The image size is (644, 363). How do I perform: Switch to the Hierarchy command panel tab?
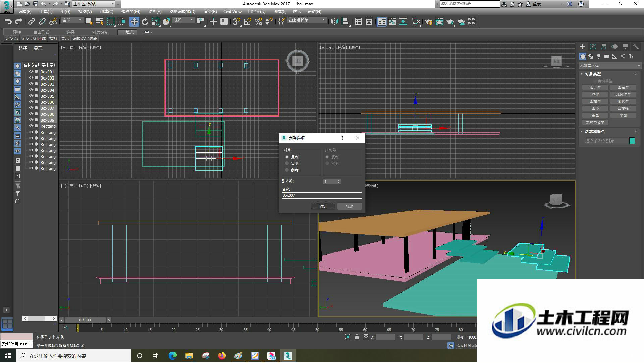point(604,47)
